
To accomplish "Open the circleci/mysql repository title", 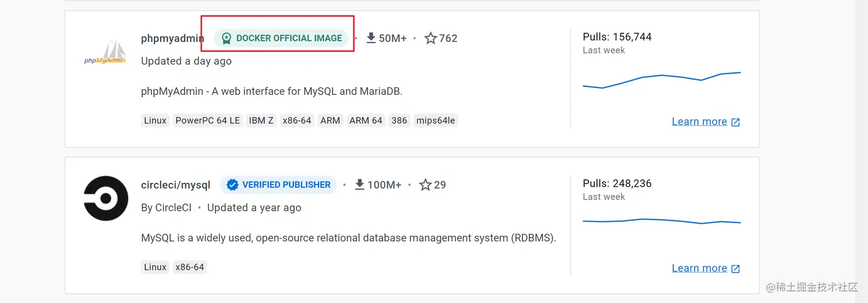I will click(176, 185).
